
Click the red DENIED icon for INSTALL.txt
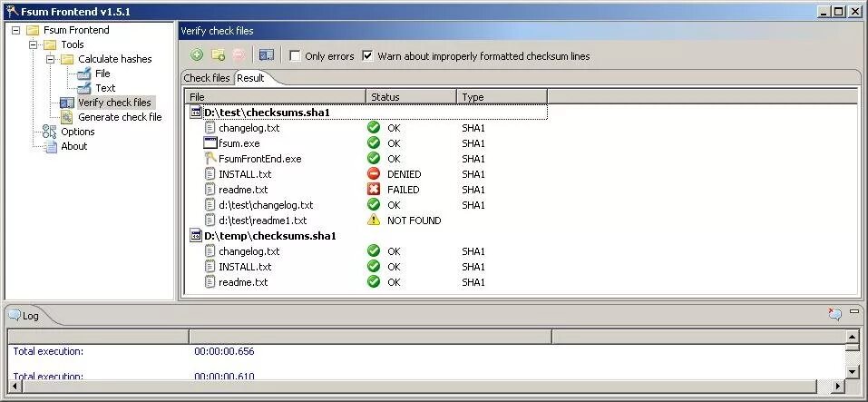tap(374, 174)
